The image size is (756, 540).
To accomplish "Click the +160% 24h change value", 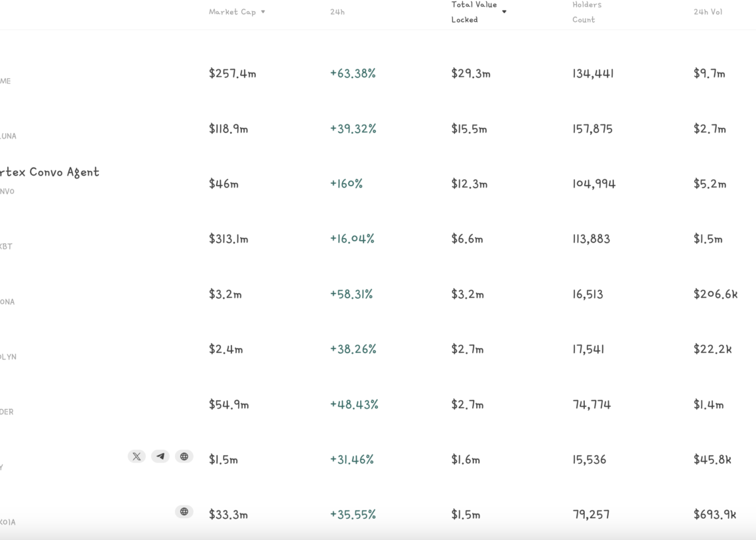I will click(x=346, y=184).
